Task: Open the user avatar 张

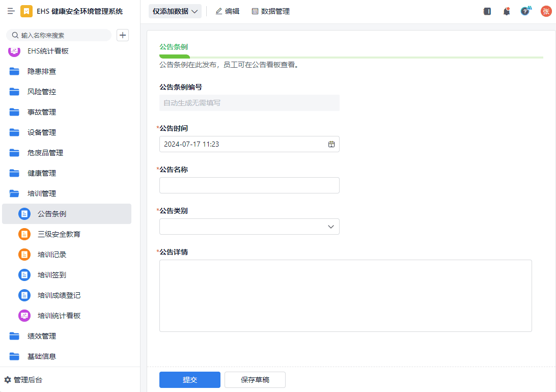Action: tap(546, 11)
